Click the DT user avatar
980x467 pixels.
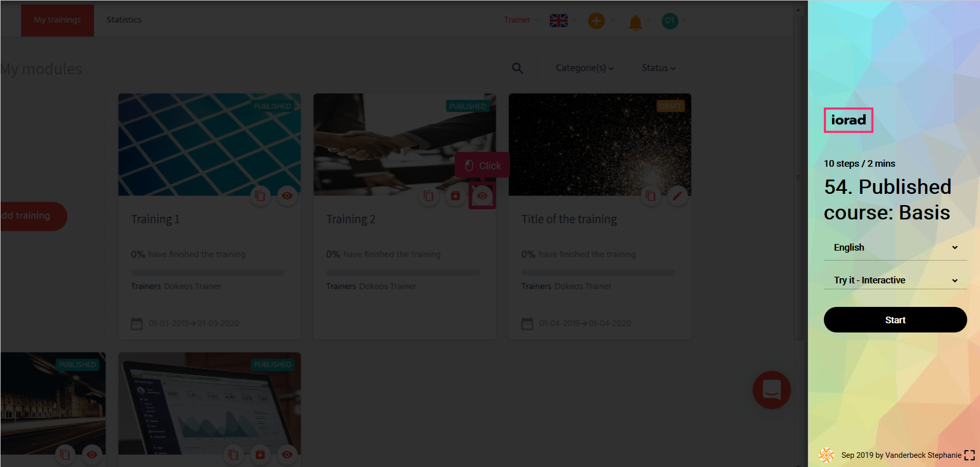coord(670,21)
